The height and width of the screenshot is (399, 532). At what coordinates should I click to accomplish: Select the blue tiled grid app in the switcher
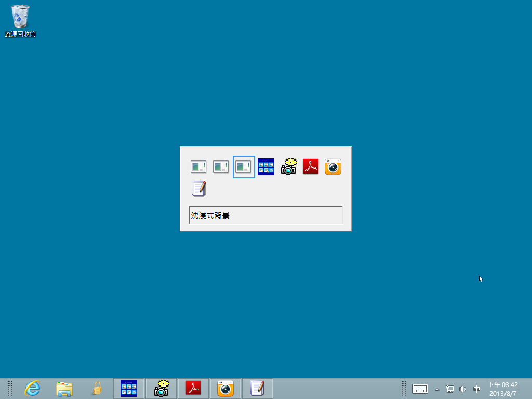pyautogui.click(x=266, y=166)
